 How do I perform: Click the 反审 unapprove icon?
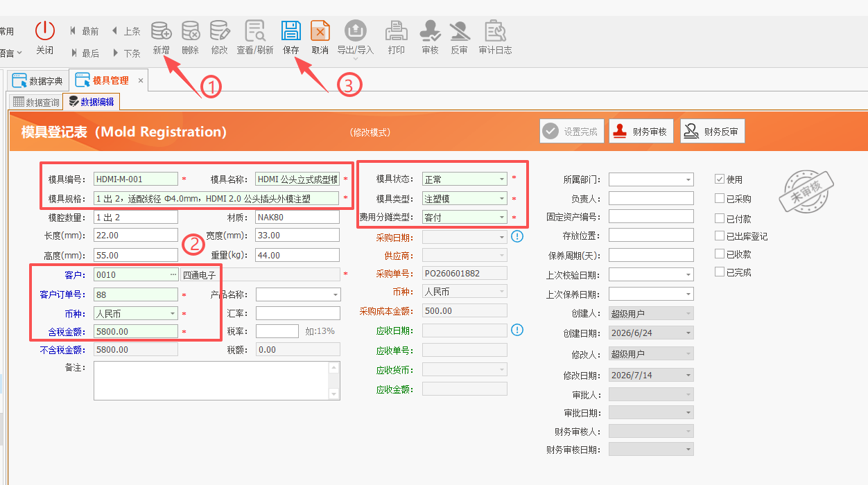(459, 30)
